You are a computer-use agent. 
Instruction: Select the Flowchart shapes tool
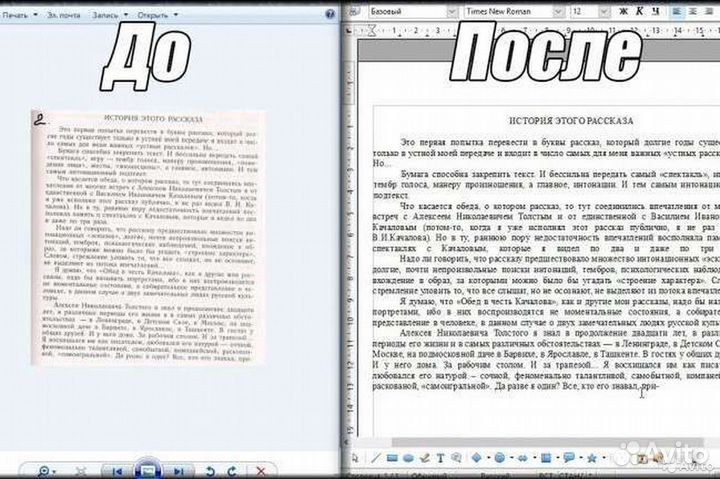pos(546,457)
